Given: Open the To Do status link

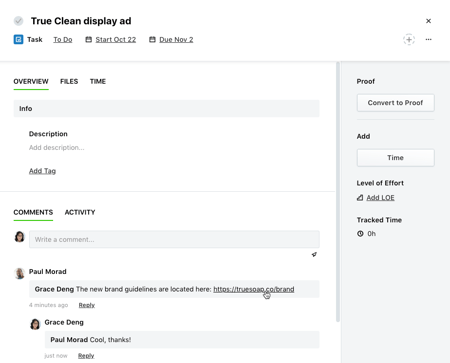Looking at the screenshot, I should [x=63, y=39].
